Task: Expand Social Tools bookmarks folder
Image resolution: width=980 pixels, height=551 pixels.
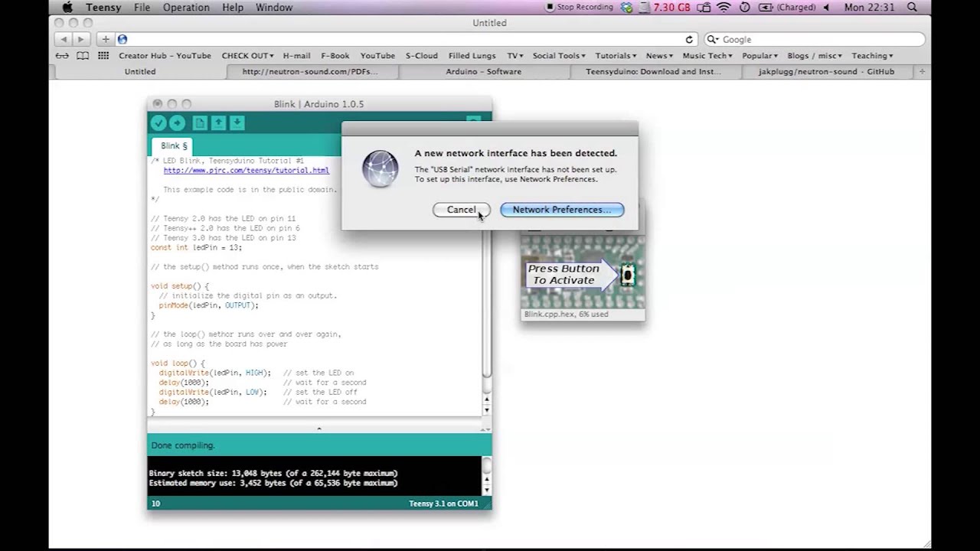Action: tap(559, 56)
